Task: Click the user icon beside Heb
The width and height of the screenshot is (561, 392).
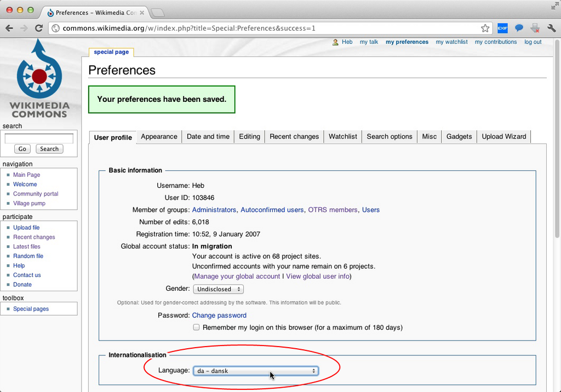Action: (335, 42)
